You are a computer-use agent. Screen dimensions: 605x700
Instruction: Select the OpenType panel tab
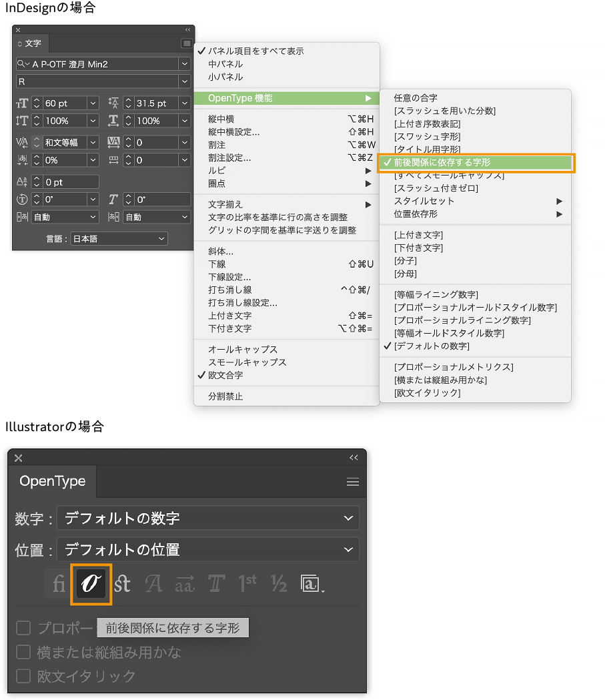52,481
